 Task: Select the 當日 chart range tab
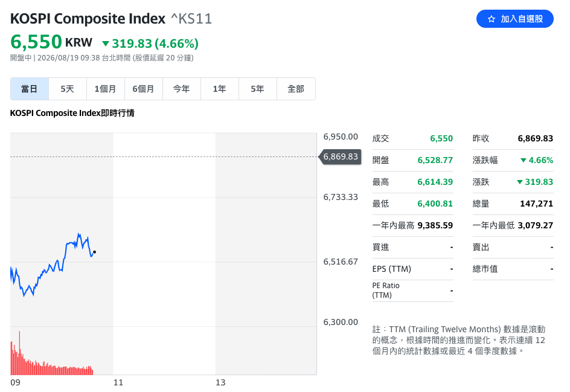click(x=30, y=89)
